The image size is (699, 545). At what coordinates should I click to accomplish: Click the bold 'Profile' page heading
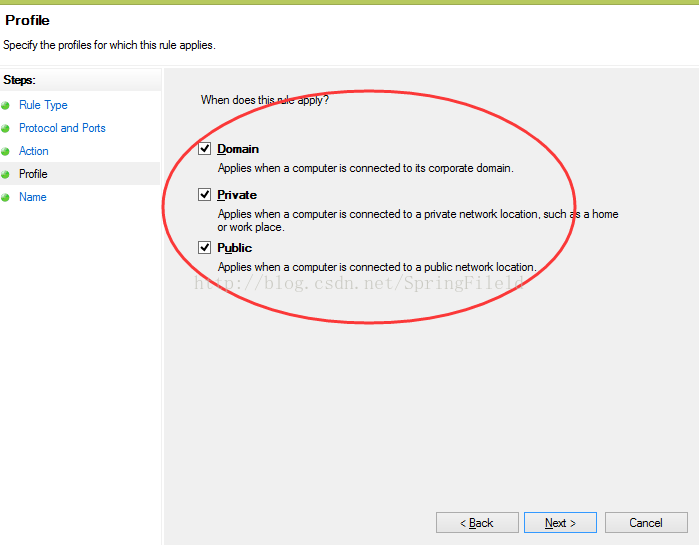tap(27, 20)
